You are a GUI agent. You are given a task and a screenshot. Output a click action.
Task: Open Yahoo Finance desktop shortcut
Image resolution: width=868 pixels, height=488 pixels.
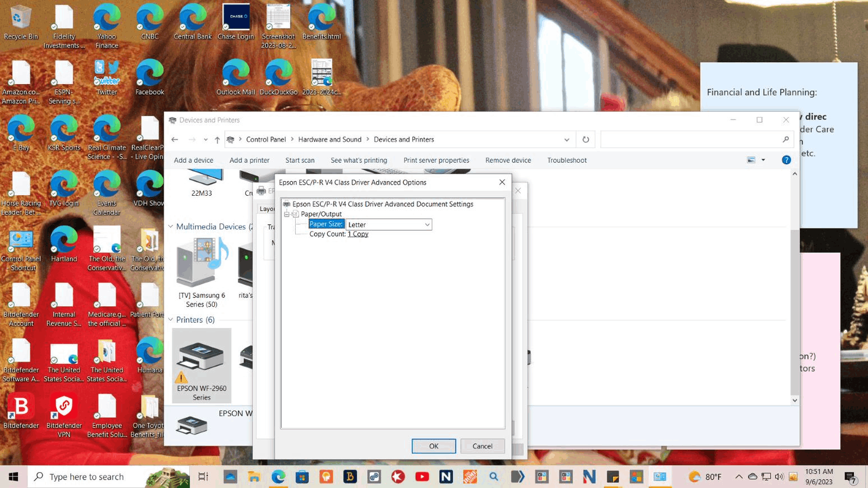tap(107, 26)
